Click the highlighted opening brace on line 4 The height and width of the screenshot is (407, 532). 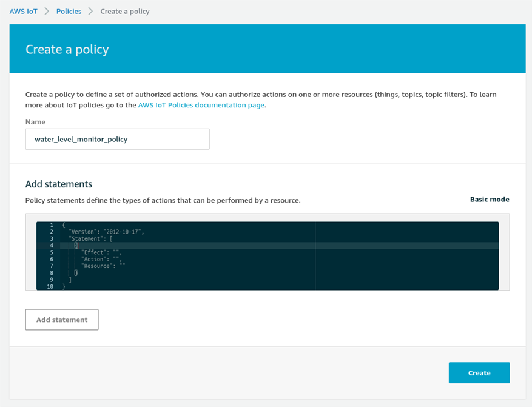point(76,246)
